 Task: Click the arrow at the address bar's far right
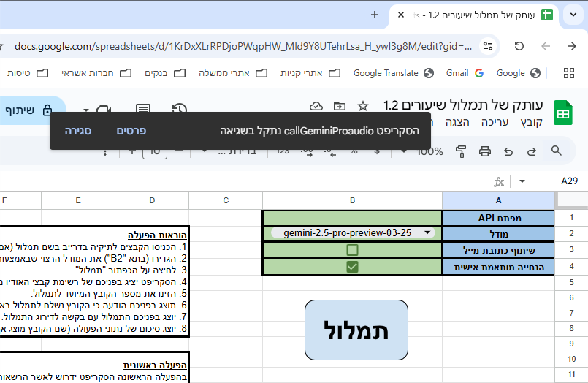571,46
